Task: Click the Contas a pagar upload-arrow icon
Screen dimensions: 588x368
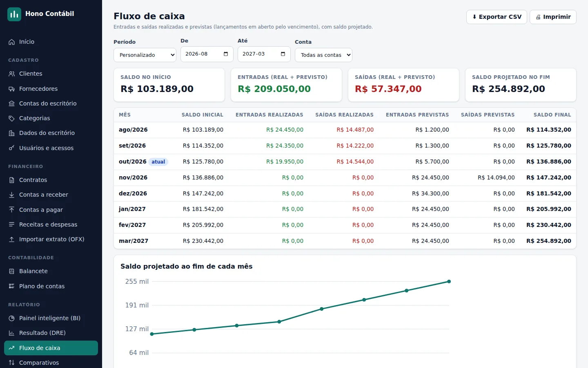Action: pyautogui.click(x=11, y=210)
